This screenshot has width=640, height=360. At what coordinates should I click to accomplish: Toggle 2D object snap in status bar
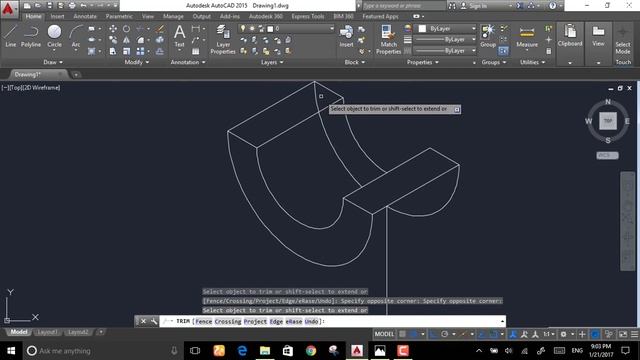click(x=493, y=334)
